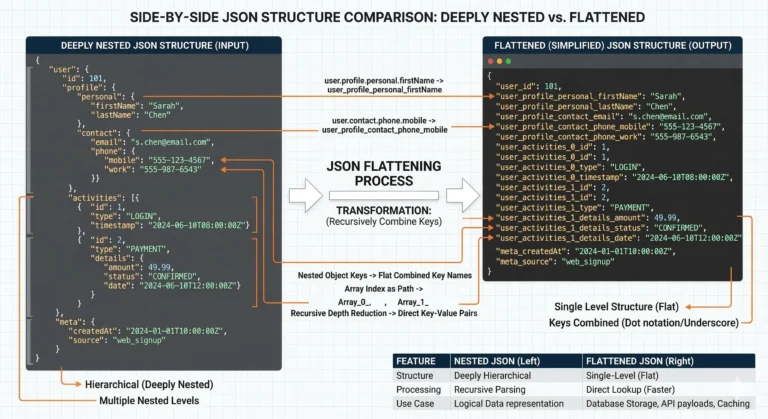The image size is (768, 419).
Task: Click the 'user.profile.personal.firstName ->' mapping label
Action: [384, 80]
